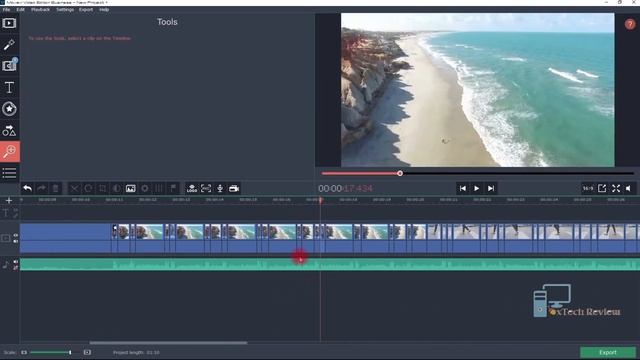Click the horizontal timeline scrollbar
This screenshot has width=640, height=360.
click(168, 343)
